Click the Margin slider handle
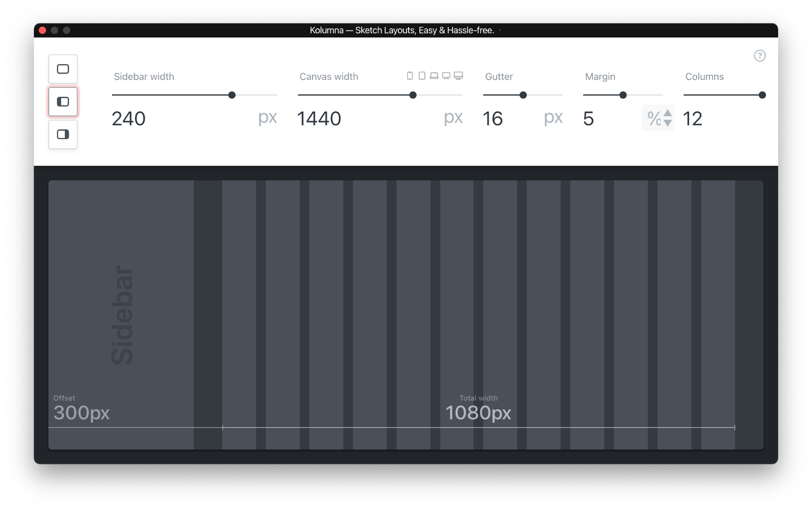 click(x=623, y=95)
